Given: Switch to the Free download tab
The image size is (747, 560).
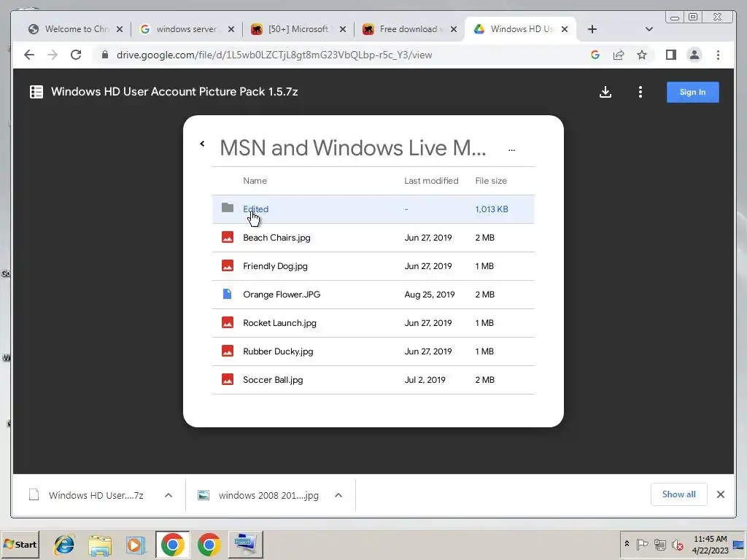Looking at the screenshot, I should click(411, 29).
